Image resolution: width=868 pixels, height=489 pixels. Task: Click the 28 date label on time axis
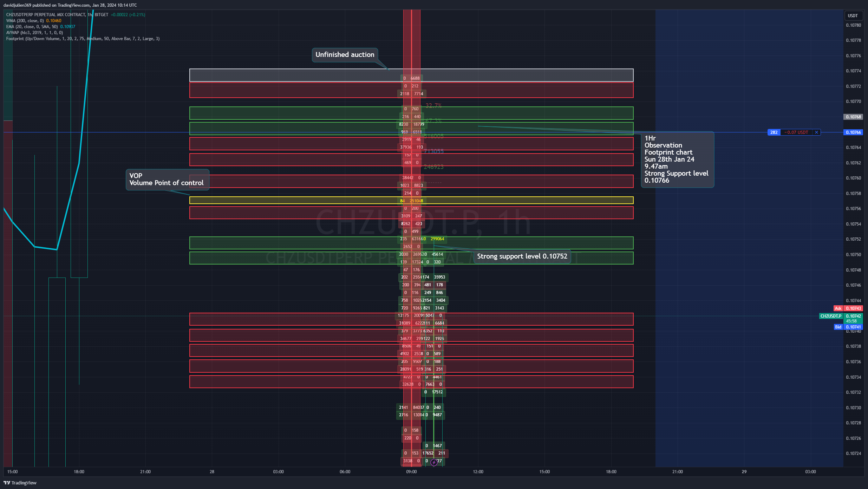tap(212, 472)
